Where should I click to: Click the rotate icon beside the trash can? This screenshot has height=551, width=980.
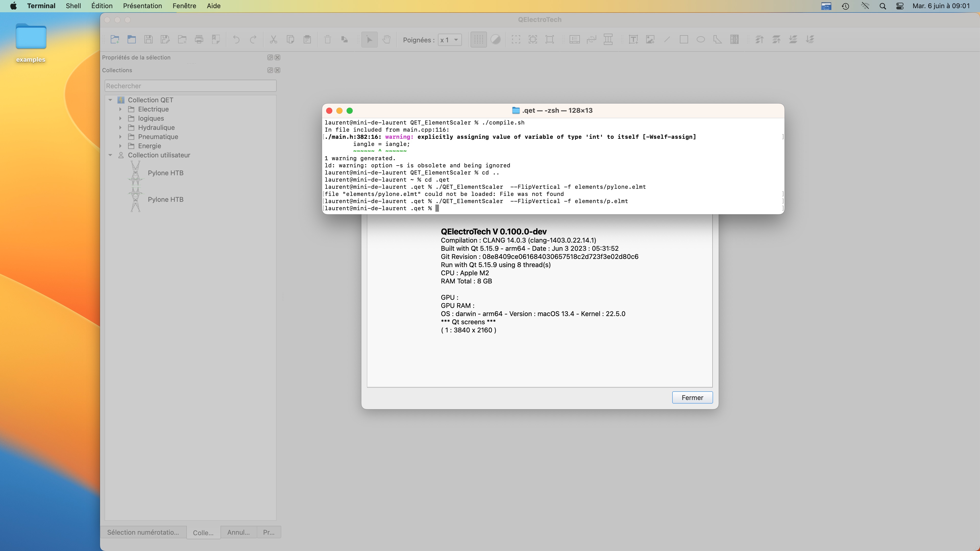pos(344,39)
